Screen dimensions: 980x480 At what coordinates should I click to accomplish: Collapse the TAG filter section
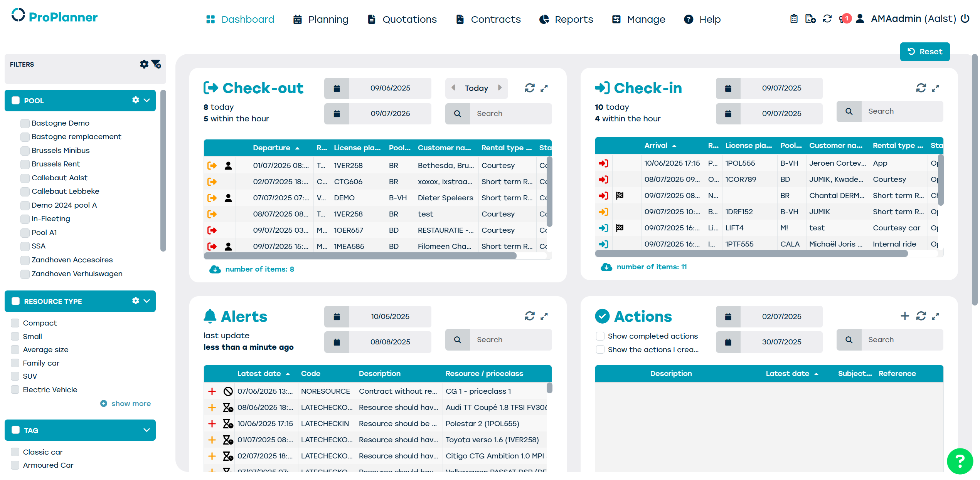(146, 430)
